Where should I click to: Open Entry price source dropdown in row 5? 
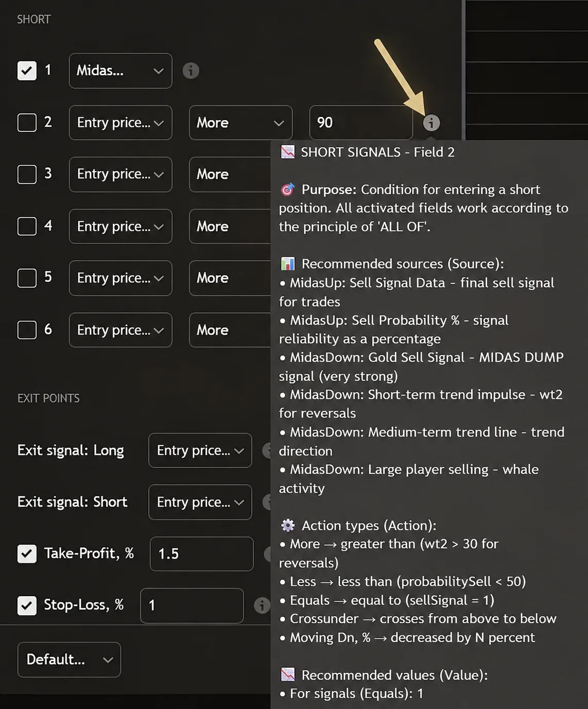pyautogui.click(x=120, y=278)
